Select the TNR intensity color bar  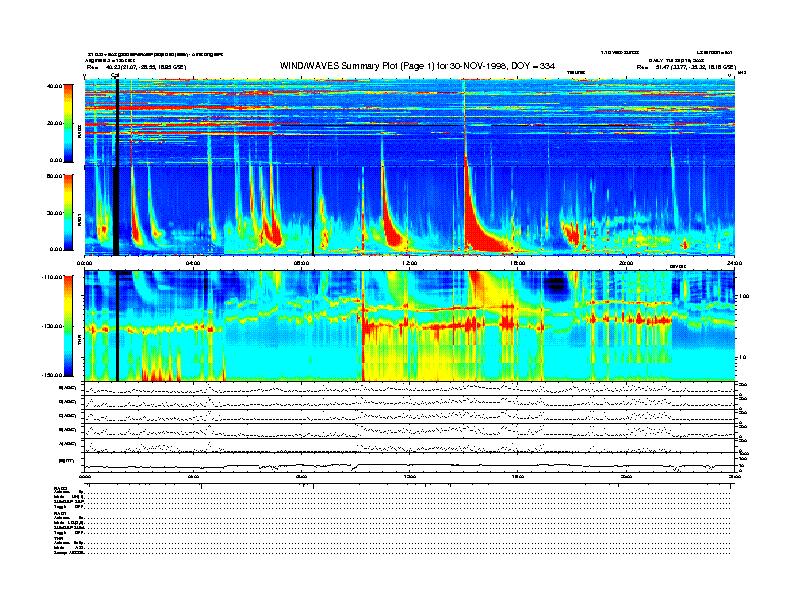[x=68, y=326]
